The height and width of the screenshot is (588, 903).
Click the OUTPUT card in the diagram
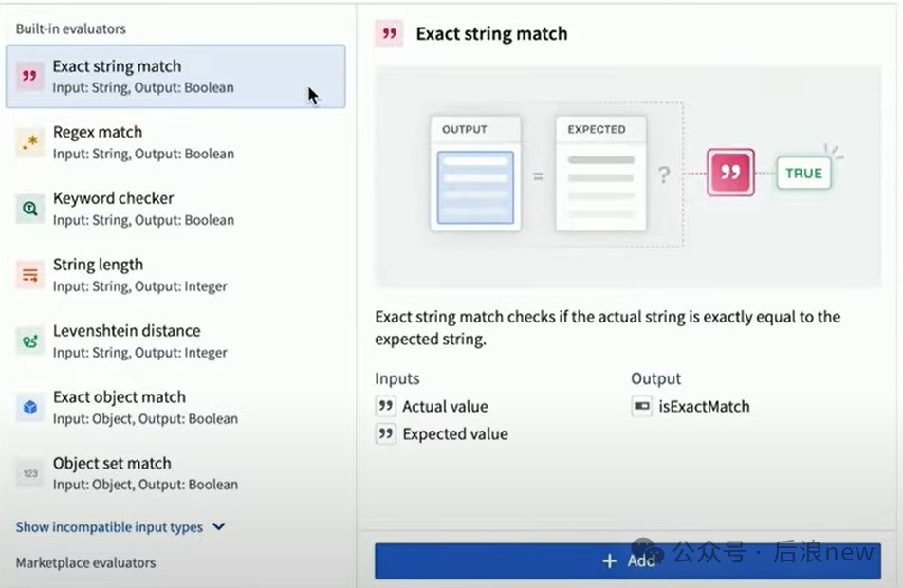pos(475,175)
